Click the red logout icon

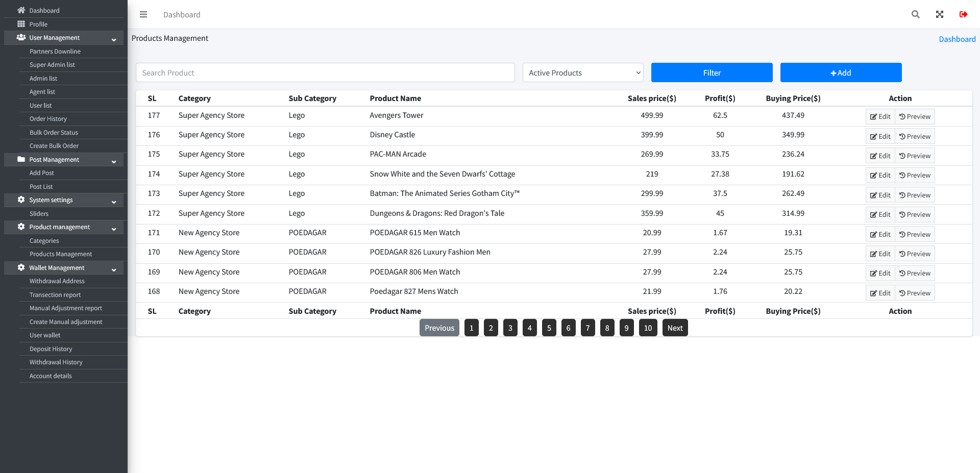[964, 14]
